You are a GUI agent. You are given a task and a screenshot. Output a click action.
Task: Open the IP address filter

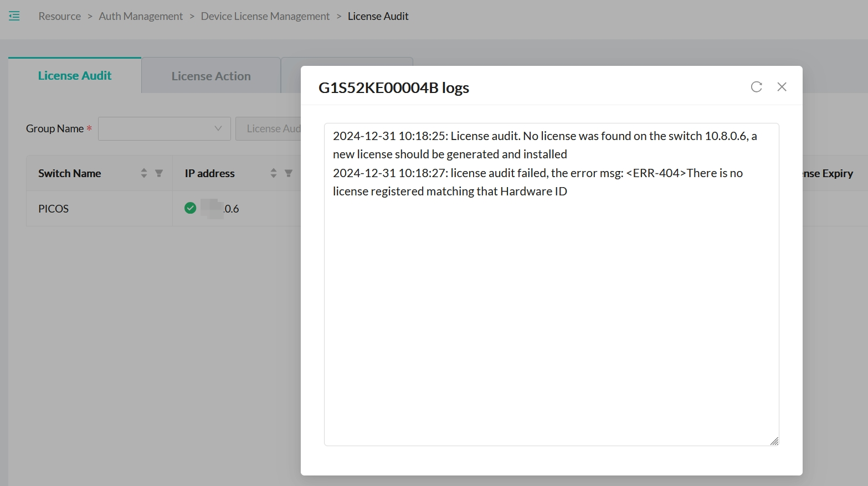tap(289, 173)
